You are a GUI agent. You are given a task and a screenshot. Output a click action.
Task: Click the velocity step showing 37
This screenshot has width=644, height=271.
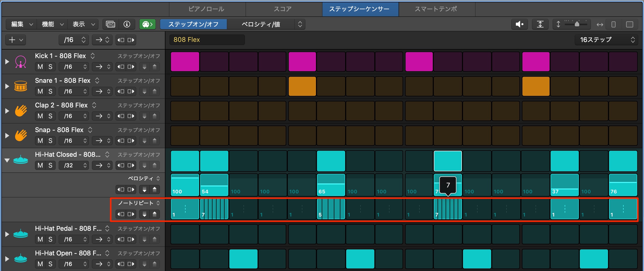pyautogui.click(x=564, y=185)
